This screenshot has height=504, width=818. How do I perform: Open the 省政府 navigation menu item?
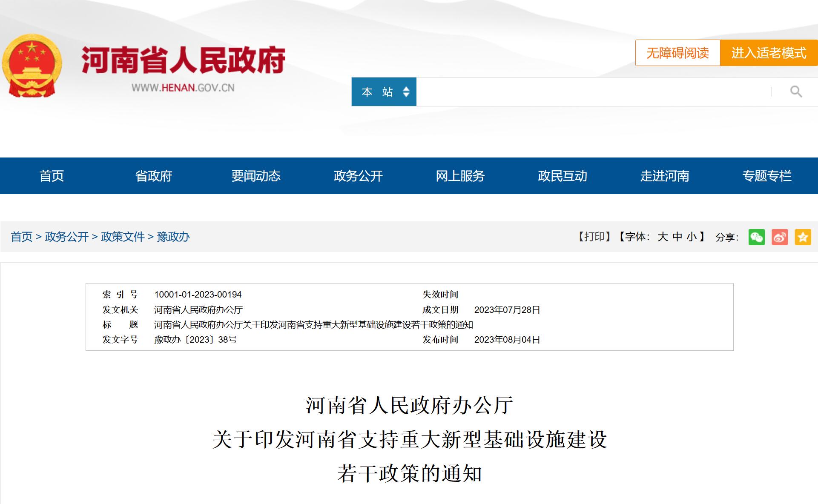(154, 176)
